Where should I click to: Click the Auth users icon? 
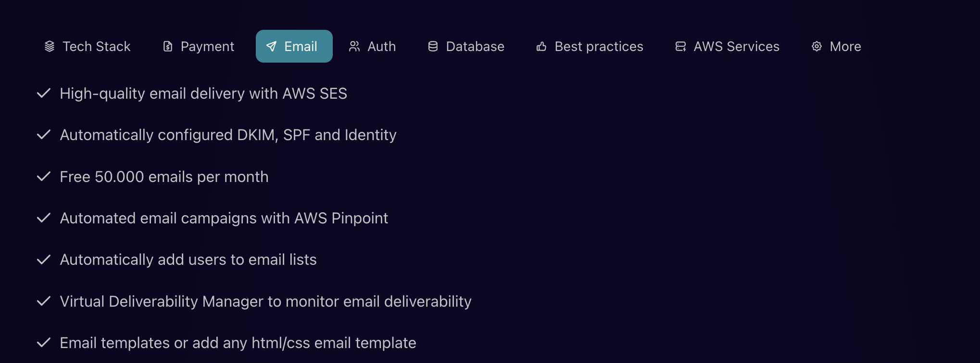point(354,46)
